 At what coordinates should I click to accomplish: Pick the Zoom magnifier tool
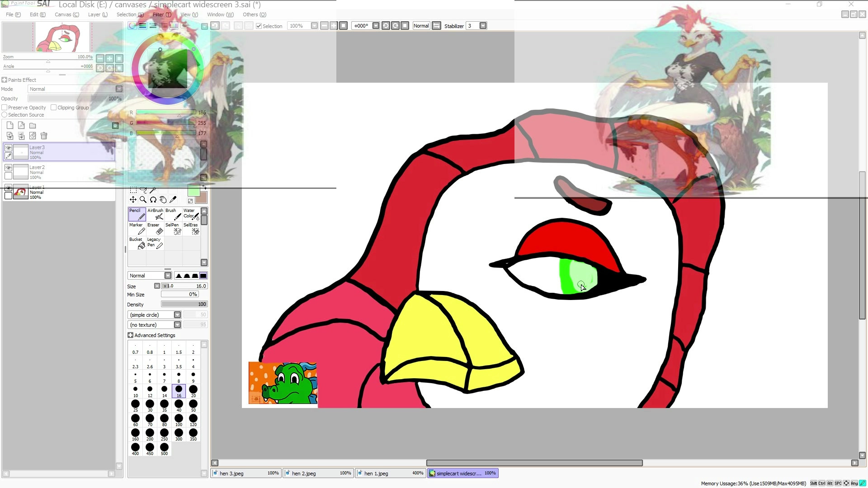(x=143, y=200)
